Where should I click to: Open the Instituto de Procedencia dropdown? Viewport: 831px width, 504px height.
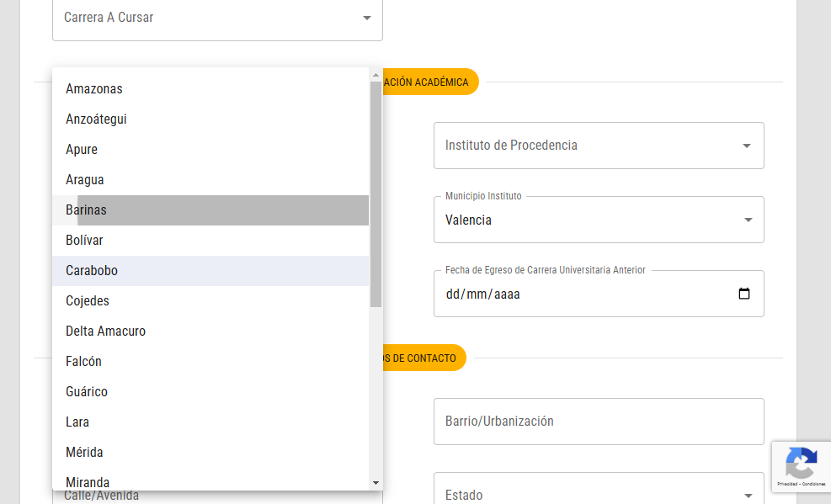tap(599, 146)
